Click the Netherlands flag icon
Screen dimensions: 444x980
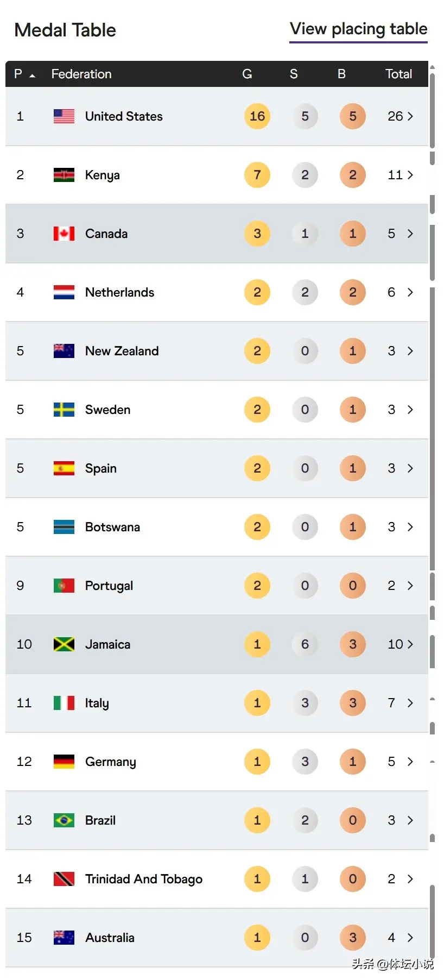click(63, 292)
